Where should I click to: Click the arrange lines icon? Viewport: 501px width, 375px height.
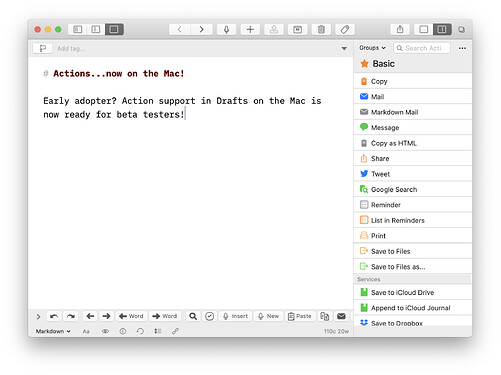click(x=158, y=331)
